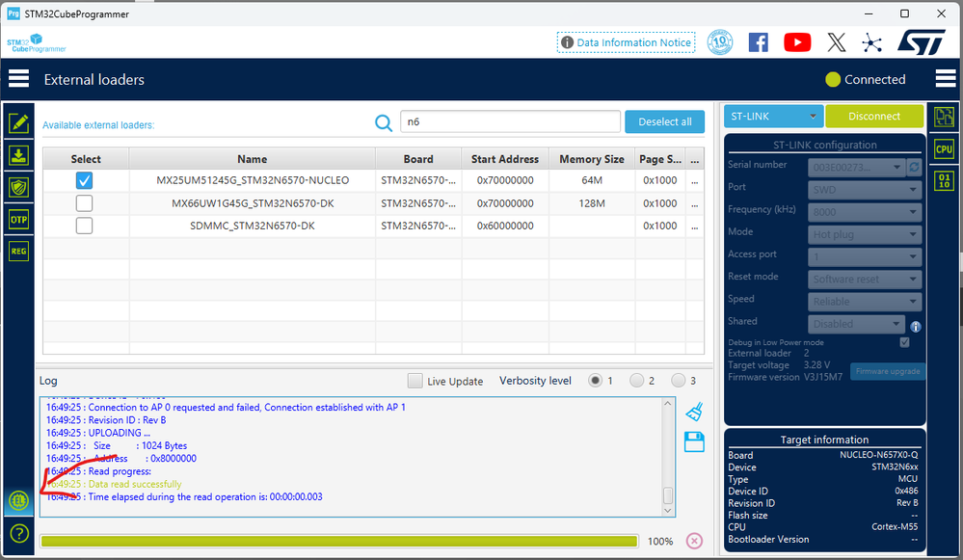Open the Memory & File editing pencil icon
This screenshot has width=963, height=560.
click(x=19, y=123)
